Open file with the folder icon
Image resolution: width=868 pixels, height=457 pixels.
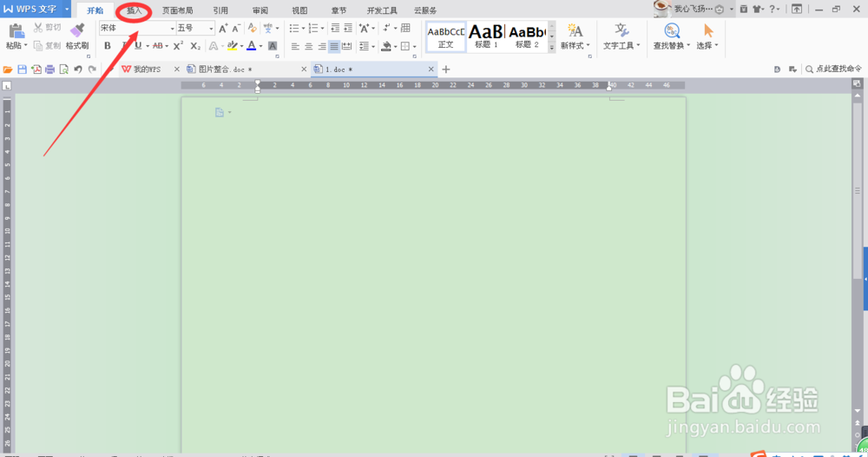(x=8, y=70)
